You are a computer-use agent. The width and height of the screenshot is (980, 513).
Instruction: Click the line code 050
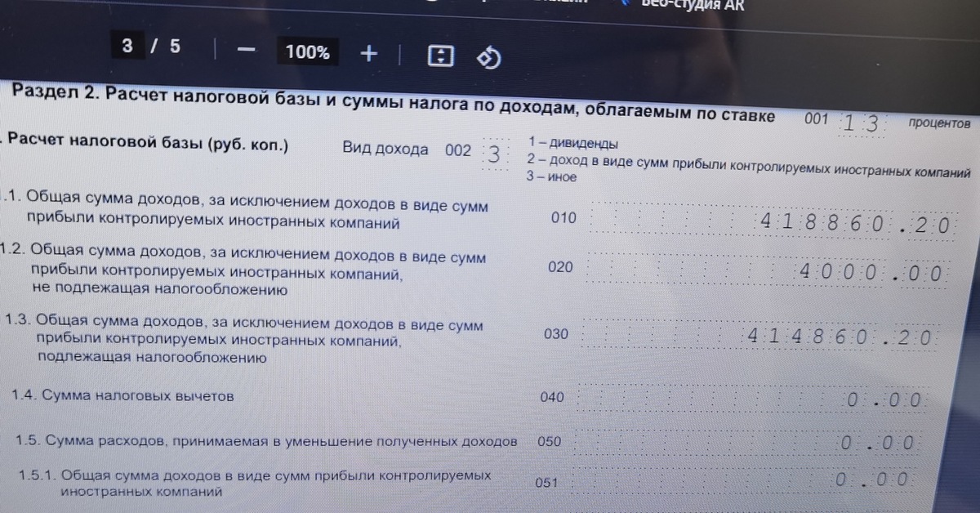click(550, 441)
